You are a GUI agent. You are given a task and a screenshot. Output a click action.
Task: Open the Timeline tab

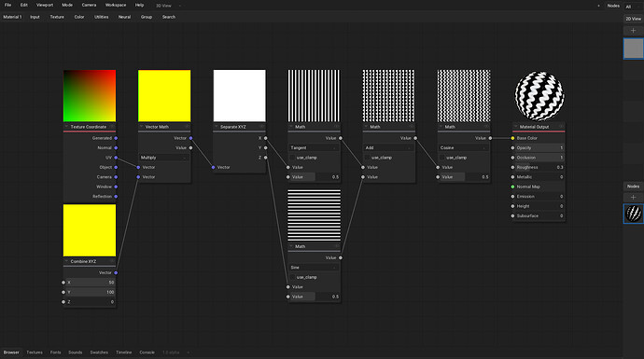tap(123, 352)
